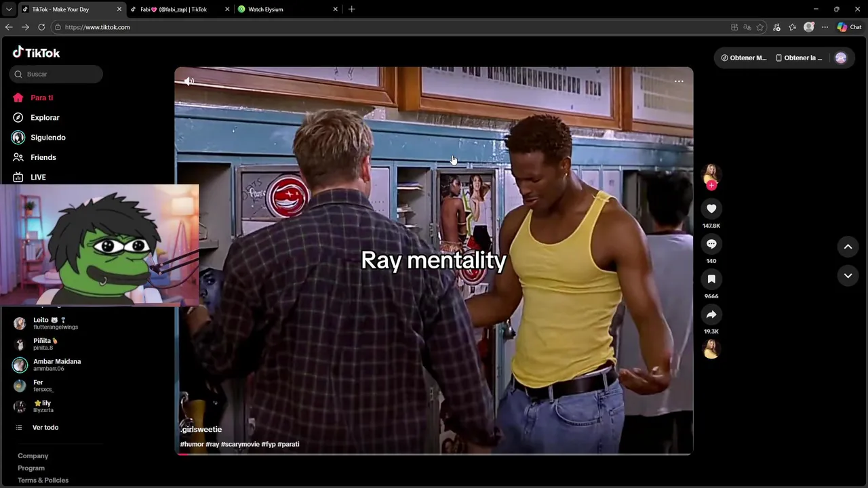Switch to the Fabi (@fabi_zap) TikTok tab

coord(180,9)
